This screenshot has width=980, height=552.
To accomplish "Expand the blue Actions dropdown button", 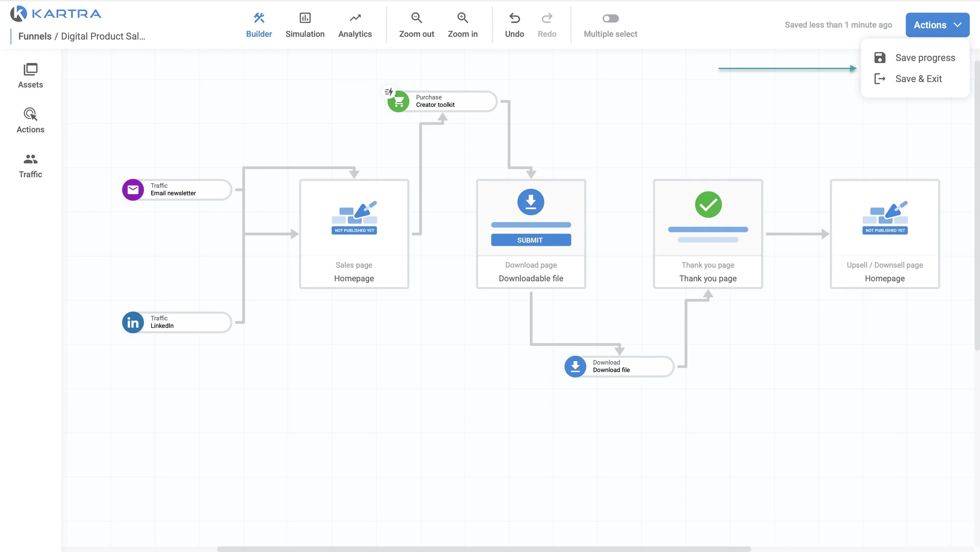I will tap(938, 25).
